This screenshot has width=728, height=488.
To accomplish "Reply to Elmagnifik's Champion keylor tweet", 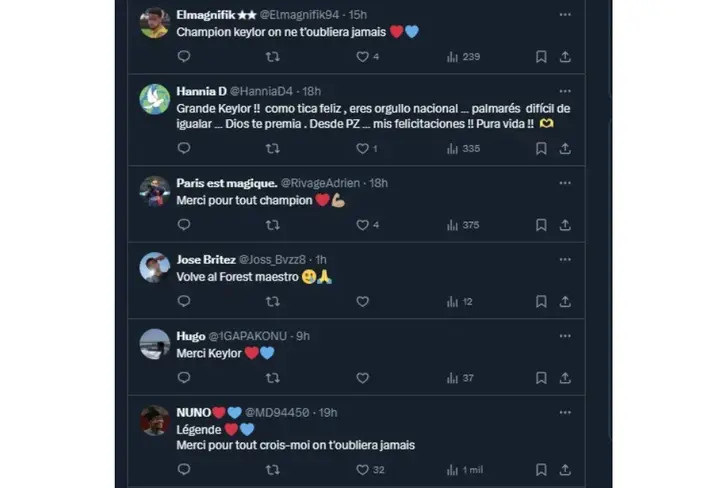I will tap(184, 57).
